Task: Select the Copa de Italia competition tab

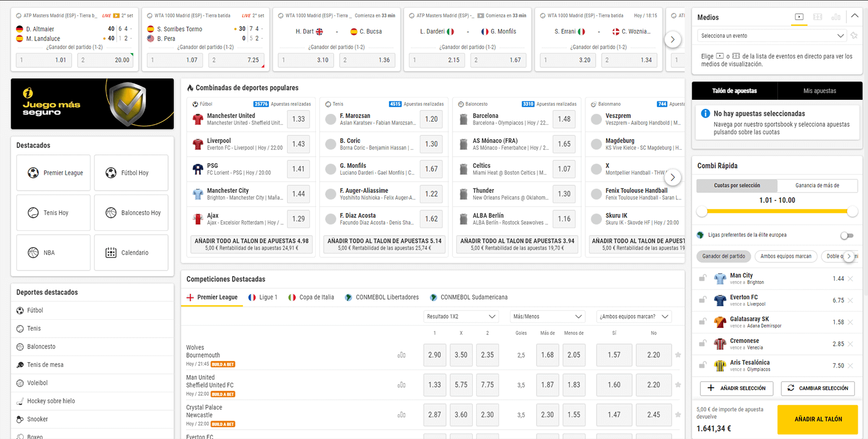Action: 311,298
